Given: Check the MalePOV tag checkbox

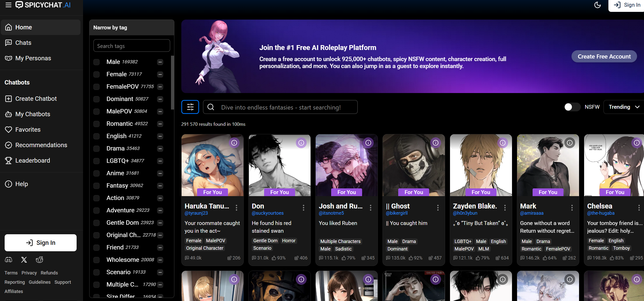Looking at the screenshot, I should (x=96, y=112).
